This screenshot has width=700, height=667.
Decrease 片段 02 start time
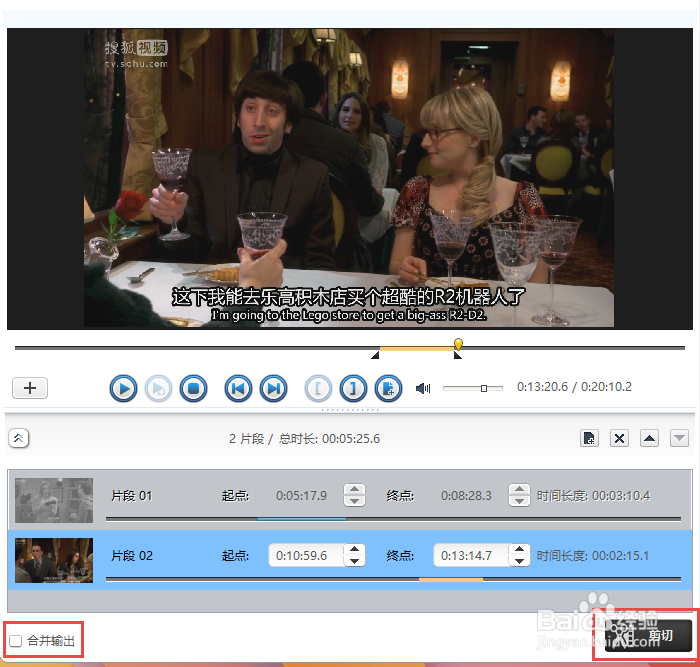[354, 561]
